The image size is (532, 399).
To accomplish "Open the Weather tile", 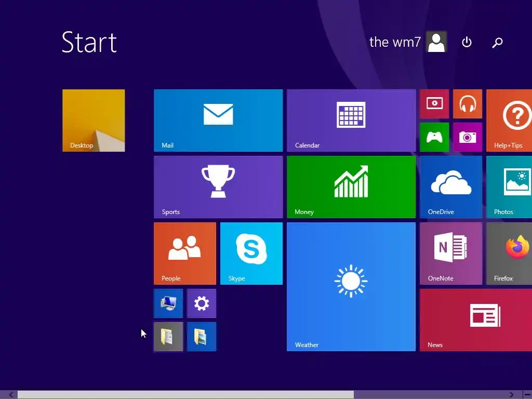I will click(351, 287).
